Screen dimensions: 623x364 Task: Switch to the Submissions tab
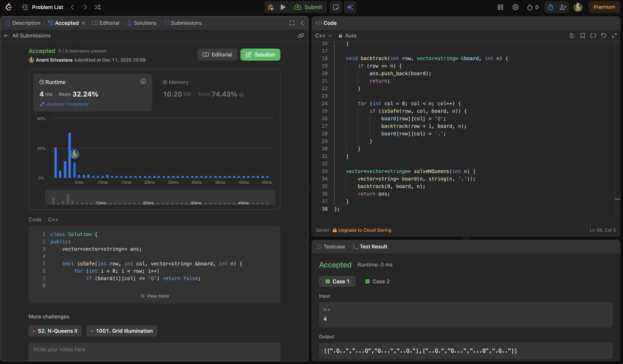tap(183, 23)
